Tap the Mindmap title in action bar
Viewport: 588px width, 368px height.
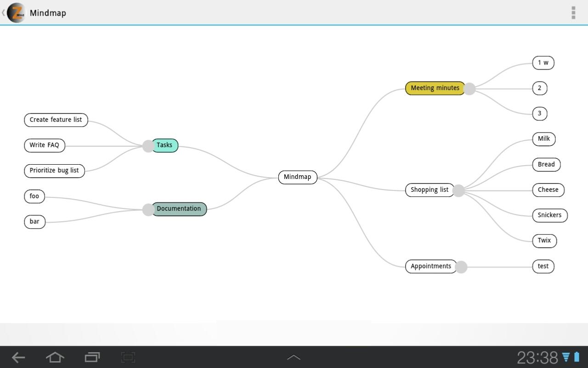(48, 13)
